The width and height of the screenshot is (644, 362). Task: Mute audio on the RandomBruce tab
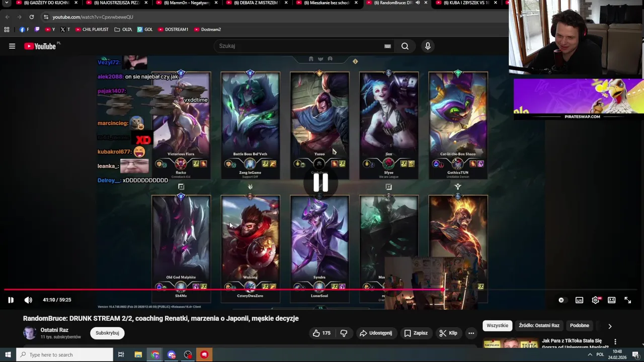(x=418, y=3)
